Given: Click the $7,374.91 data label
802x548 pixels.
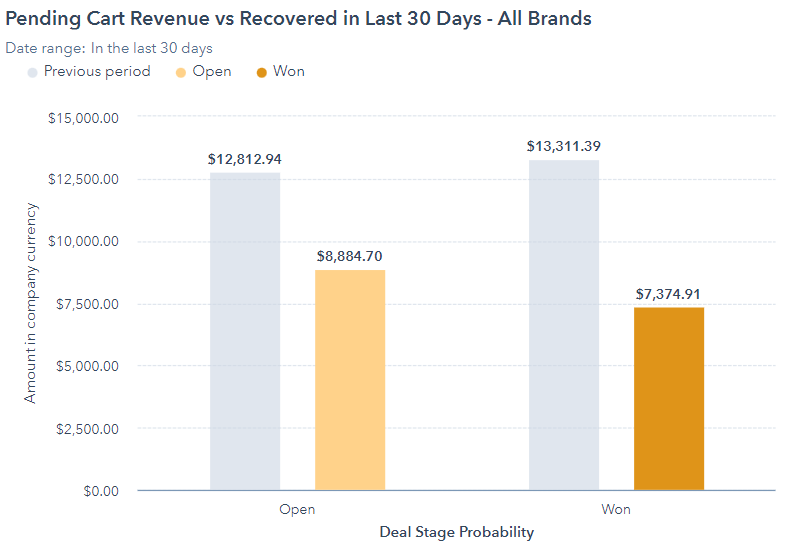Looking at the screenshot, I should (669, 294).
